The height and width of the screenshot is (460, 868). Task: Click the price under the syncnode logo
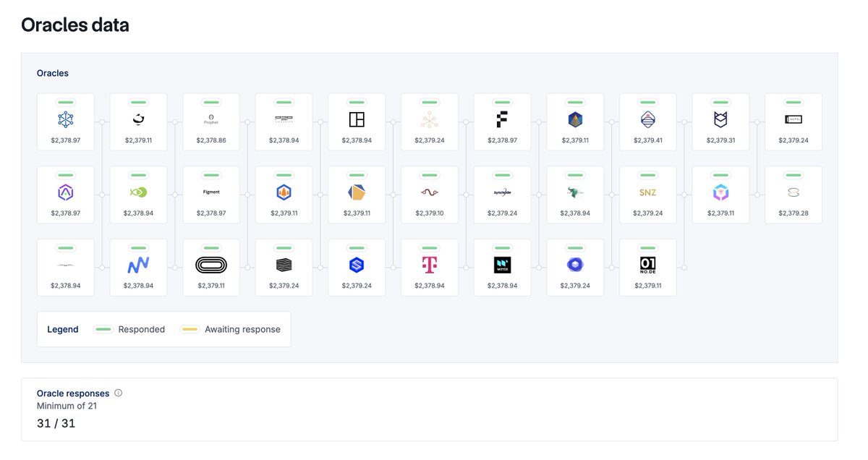pos(502,213)
